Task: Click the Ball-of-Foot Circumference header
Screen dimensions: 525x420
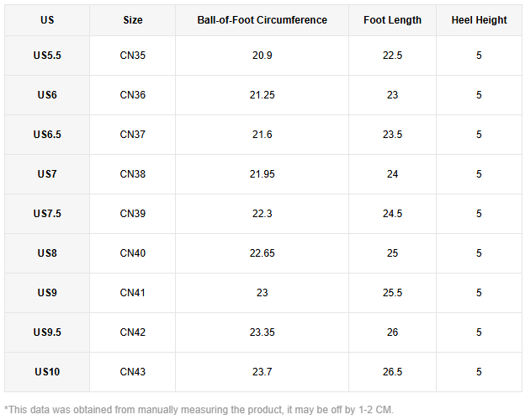Action: [262, 20]
